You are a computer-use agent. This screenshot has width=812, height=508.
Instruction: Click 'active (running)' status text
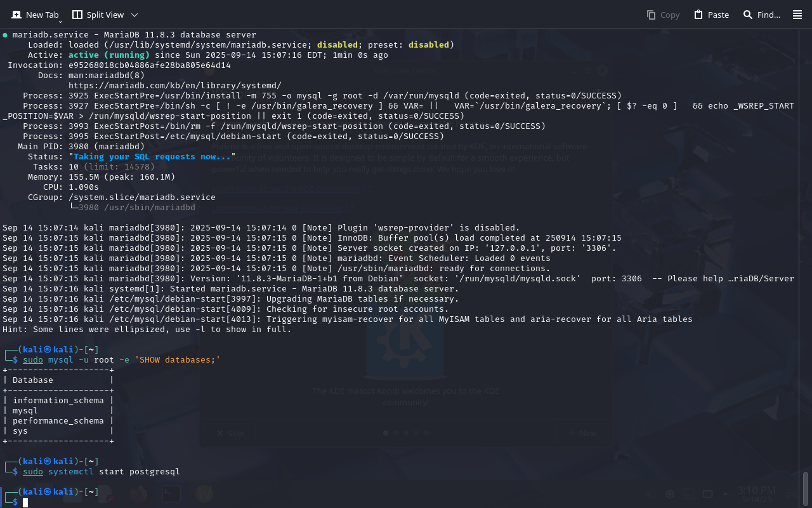coord(109,55)
